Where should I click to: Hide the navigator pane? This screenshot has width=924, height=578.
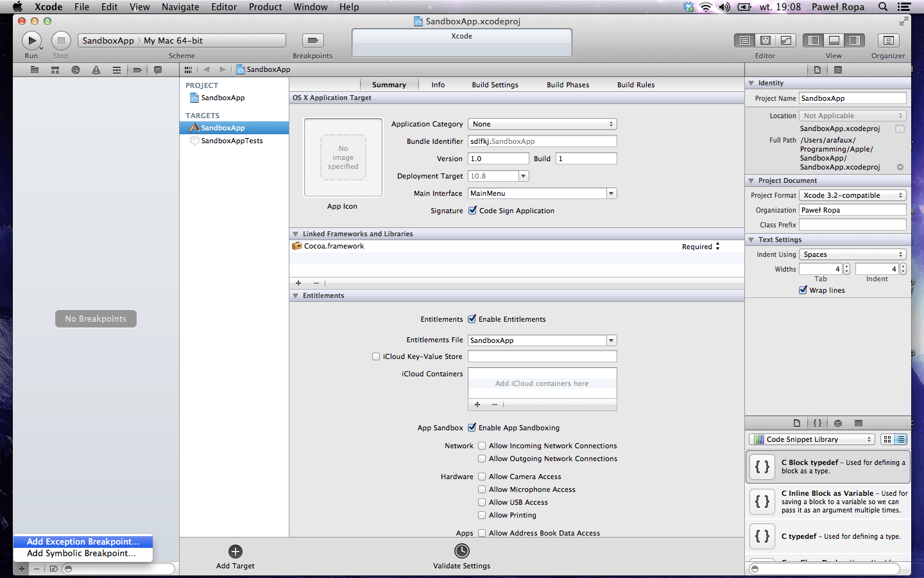814,40
